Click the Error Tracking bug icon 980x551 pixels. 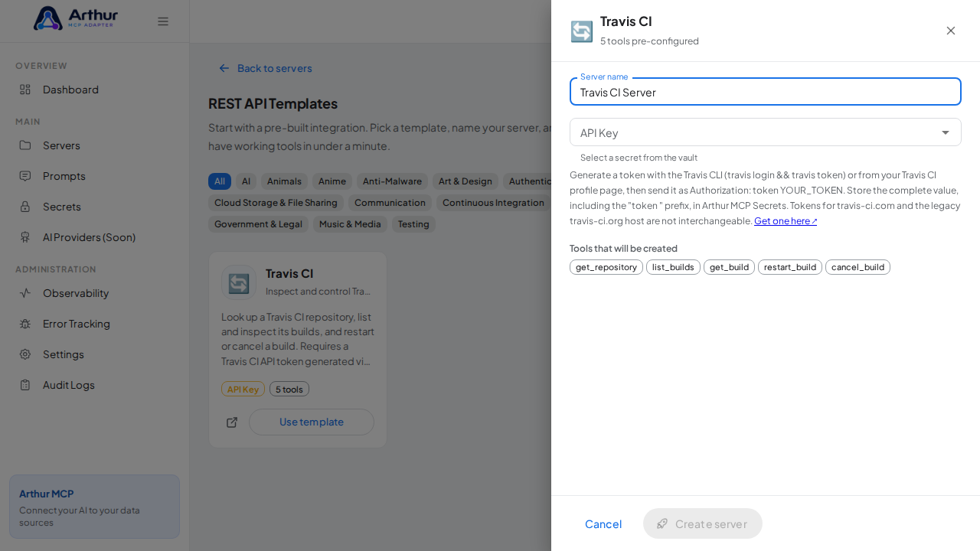point(25,324)
